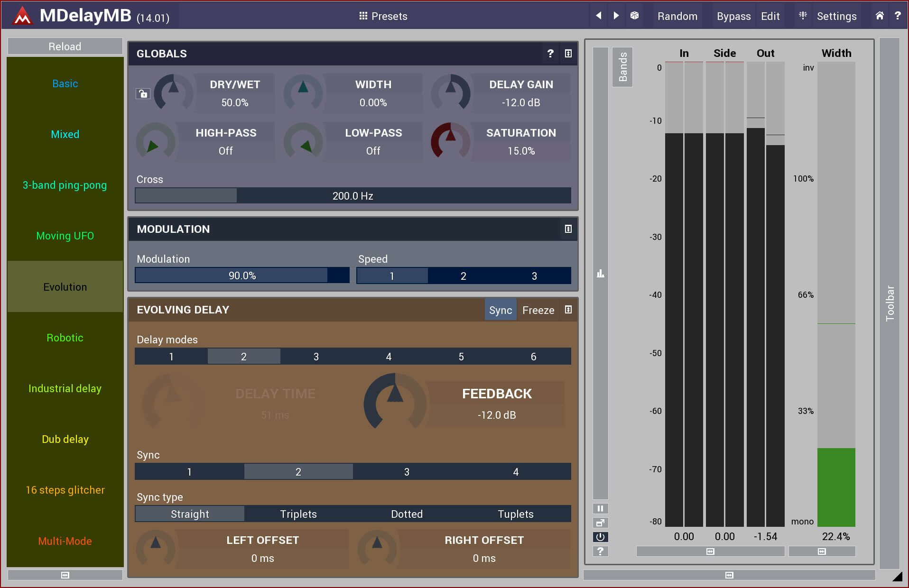909x588 pixels.
Task: Open the Bands vertical tab
Action: pyautogui.click(x=622, y=67)
